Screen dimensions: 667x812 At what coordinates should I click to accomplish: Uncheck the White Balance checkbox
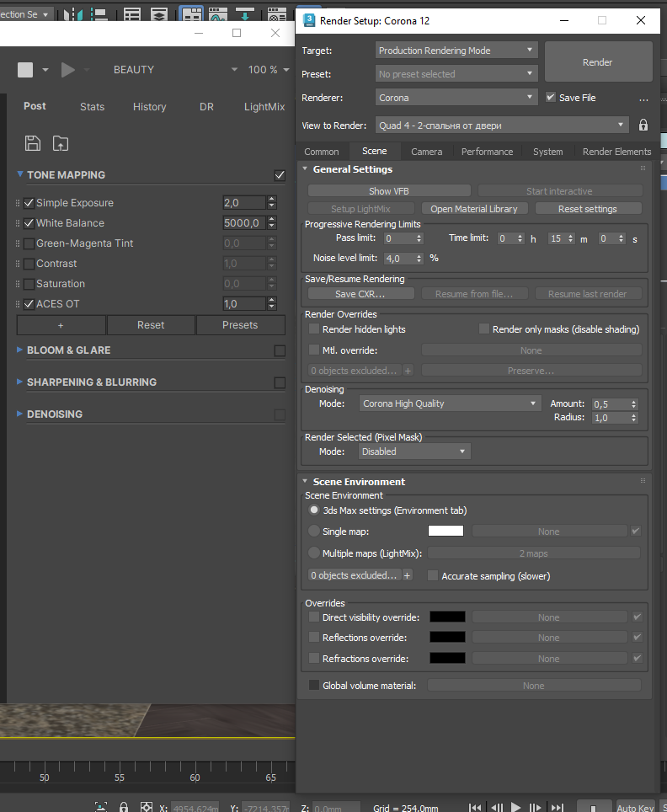pos(29,223)
